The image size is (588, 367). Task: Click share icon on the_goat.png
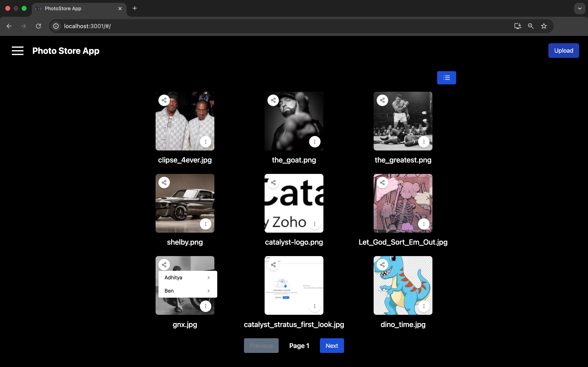coord(273,100)
